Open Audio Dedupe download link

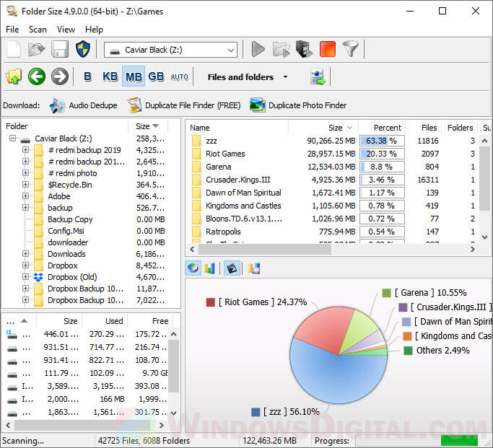click(93, 105)
